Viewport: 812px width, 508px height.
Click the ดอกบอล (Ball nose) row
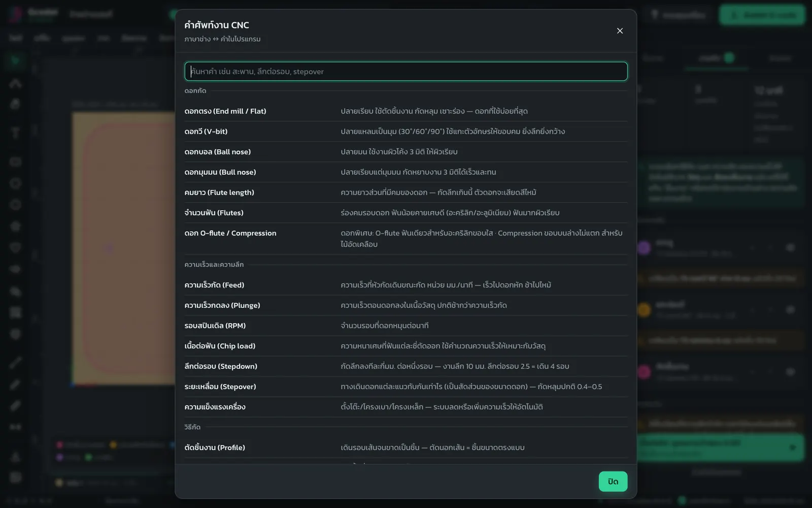(406, 152)
